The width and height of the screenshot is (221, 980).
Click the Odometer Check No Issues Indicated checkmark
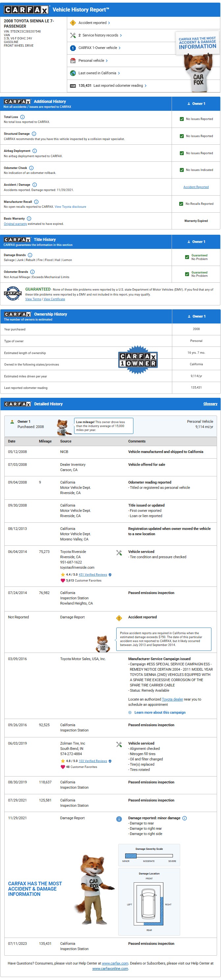tap(182, 170)
